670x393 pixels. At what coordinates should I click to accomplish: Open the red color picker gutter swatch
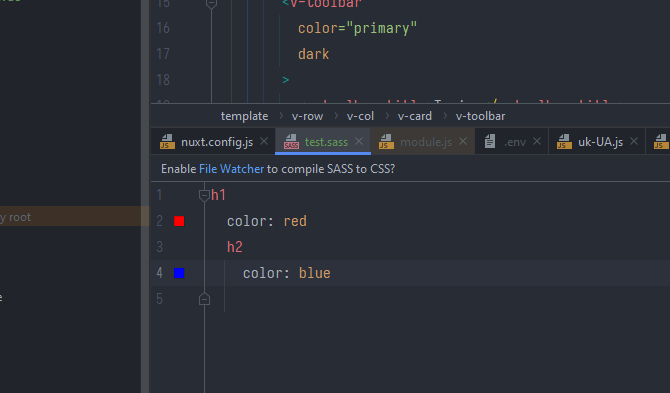click(x=179, y=221)
